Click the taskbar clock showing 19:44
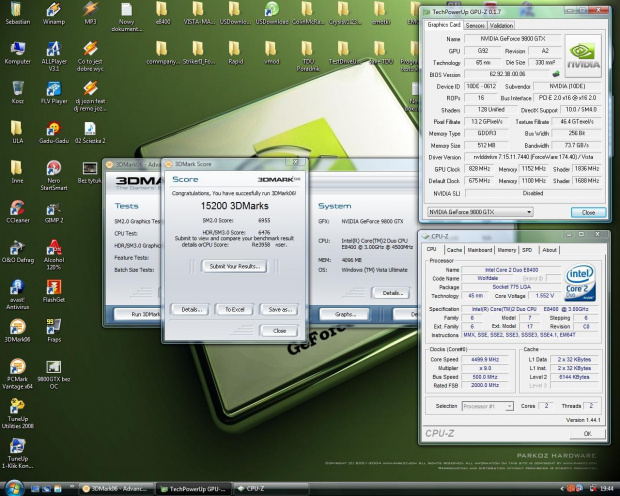The width and height of the screenshot is (620, 496). 607,488
